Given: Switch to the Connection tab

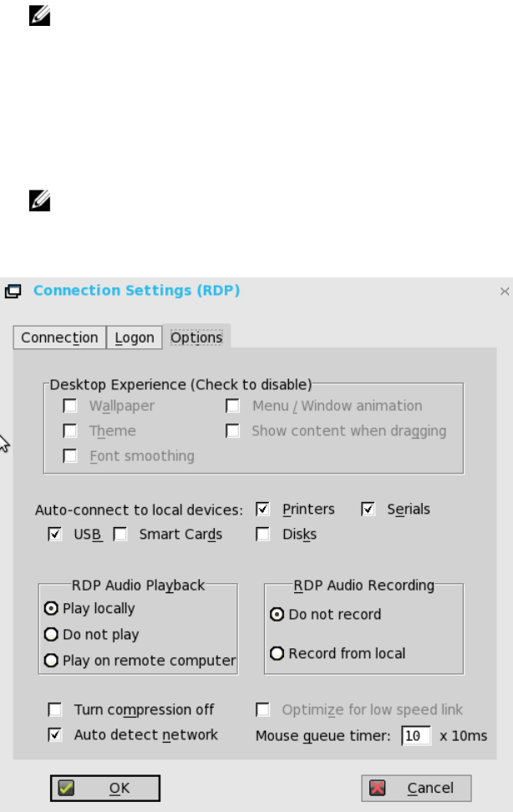Looking at the screenshot, I should 59,337.
